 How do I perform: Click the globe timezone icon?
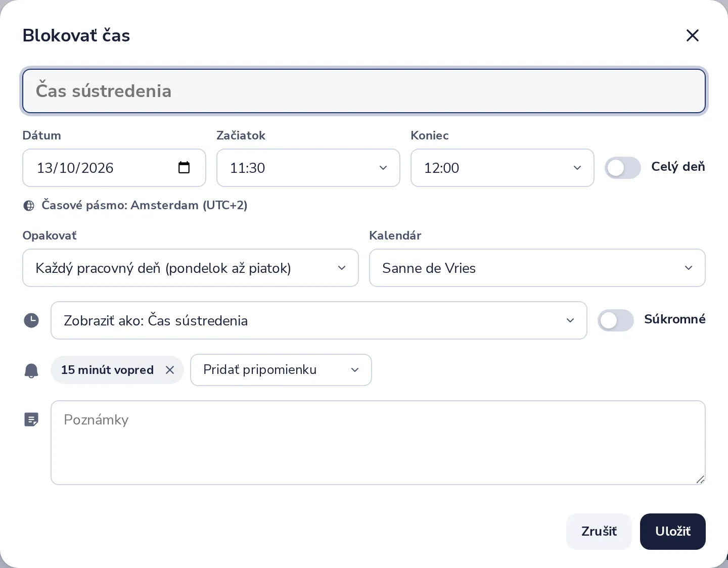[x=29, y=206]
